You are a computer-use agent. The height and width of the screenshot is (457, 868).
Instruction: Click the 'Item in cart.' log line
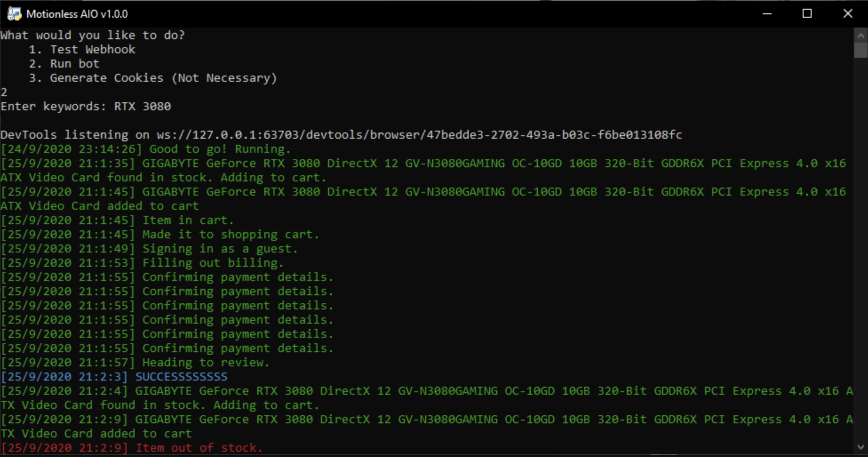[117, 220]
